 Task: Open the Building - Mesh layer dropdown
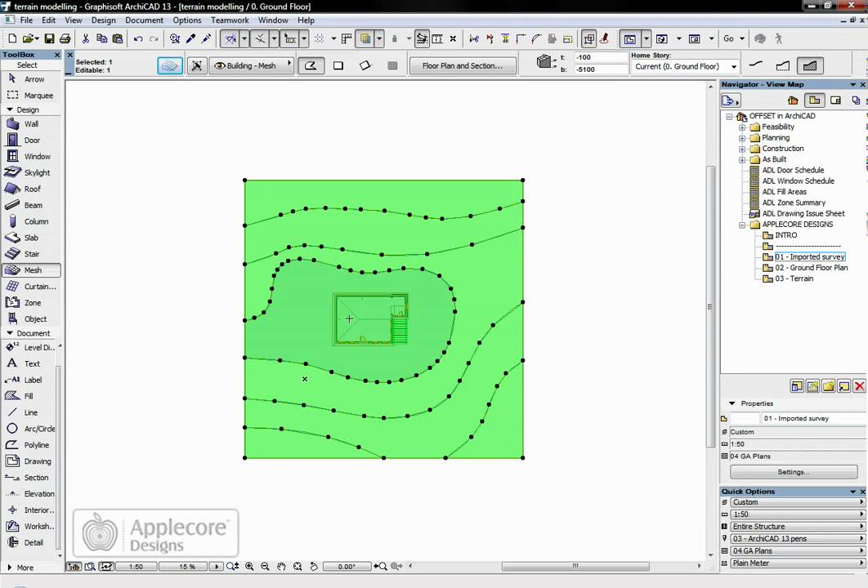click(x=251, y=65)
